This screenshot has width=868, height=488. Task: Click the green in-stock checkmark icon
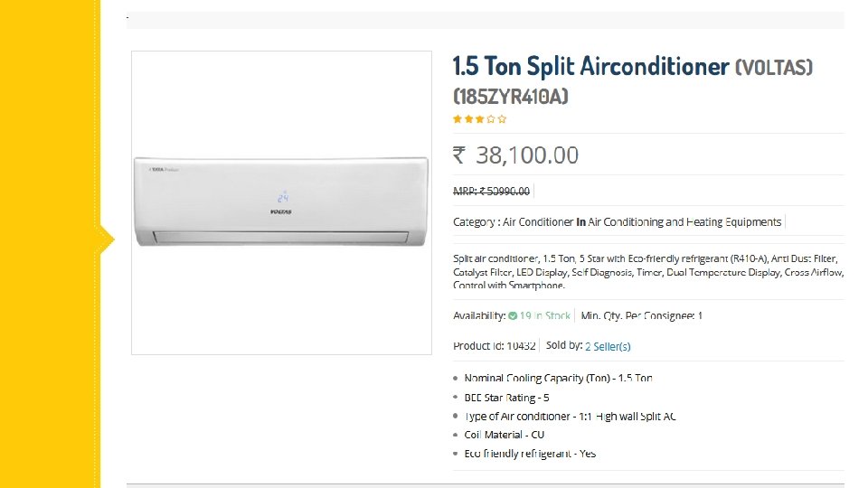pos(513,316)
